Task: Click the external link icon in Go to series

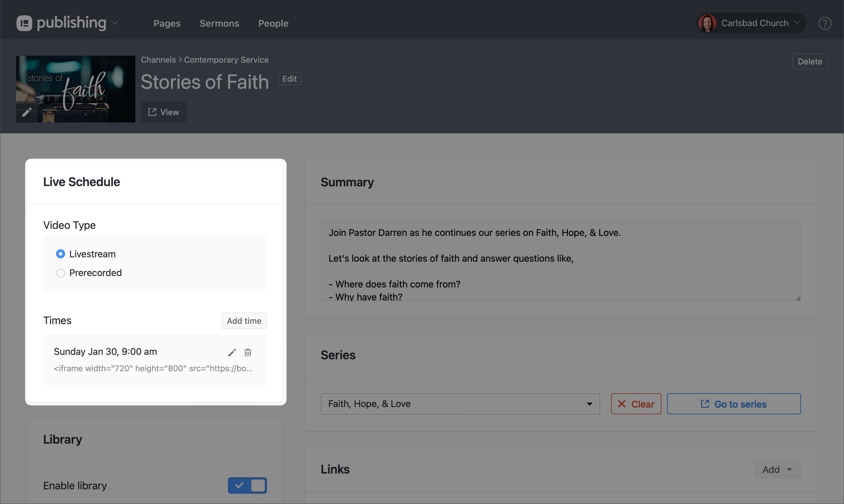Action: (705, 404)
